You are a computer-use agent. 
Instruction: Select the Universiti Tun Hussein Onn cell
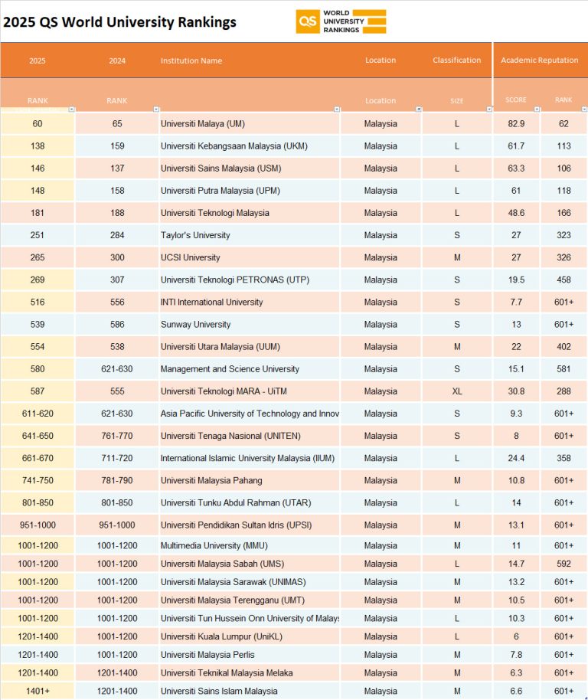click(x=250, y=619)
